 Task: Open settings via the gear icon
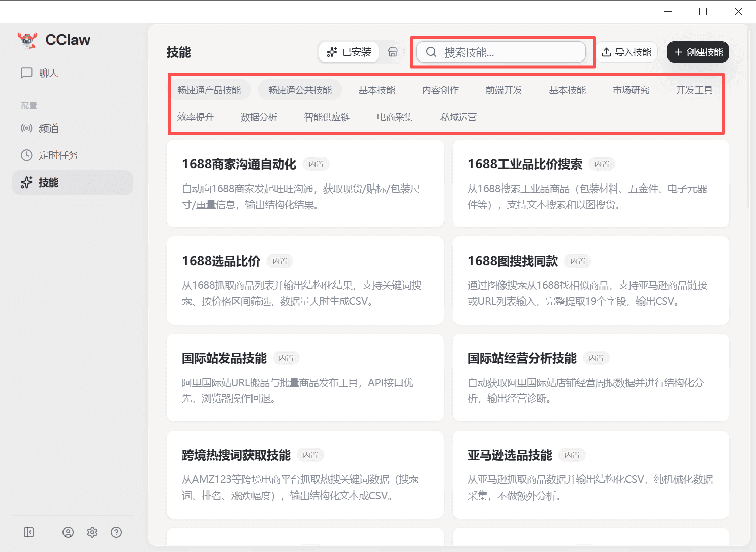pyautogui.click(x=92, y=532)
